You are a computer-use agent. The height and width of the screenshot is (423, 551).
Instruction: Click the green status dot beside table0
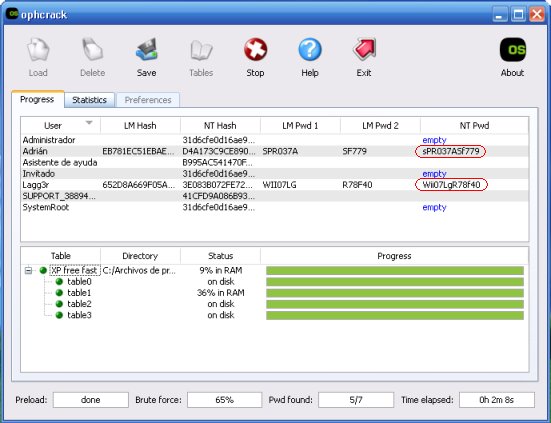point(59,282)
